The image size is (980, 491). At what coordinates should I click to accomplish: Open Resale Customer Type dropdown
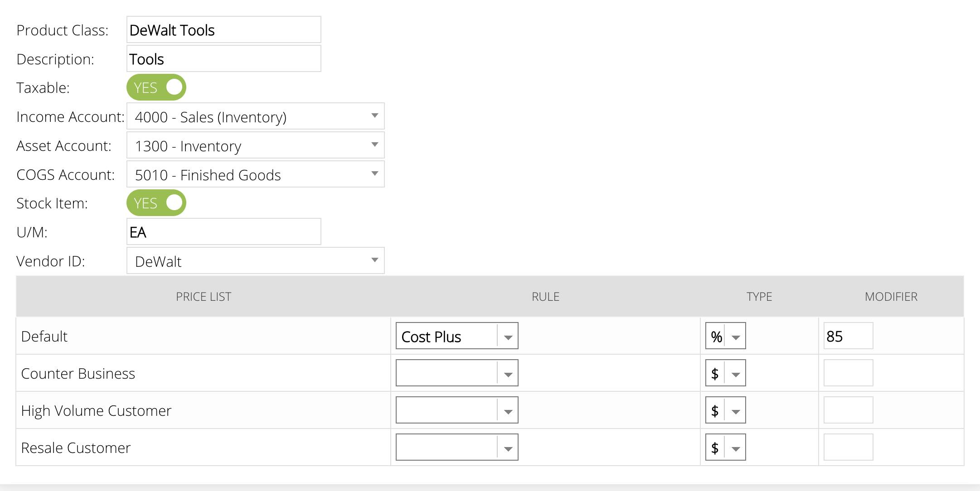coord(725,448)
